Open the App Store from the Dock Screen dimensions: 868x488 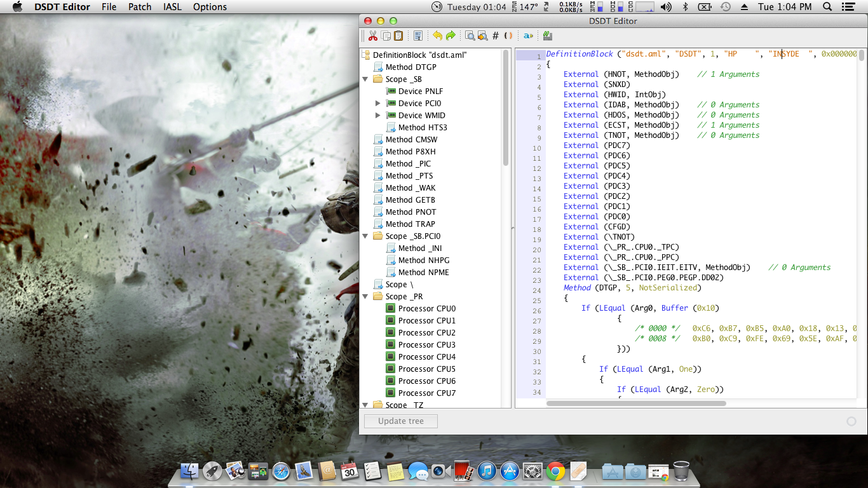(510, 471)
